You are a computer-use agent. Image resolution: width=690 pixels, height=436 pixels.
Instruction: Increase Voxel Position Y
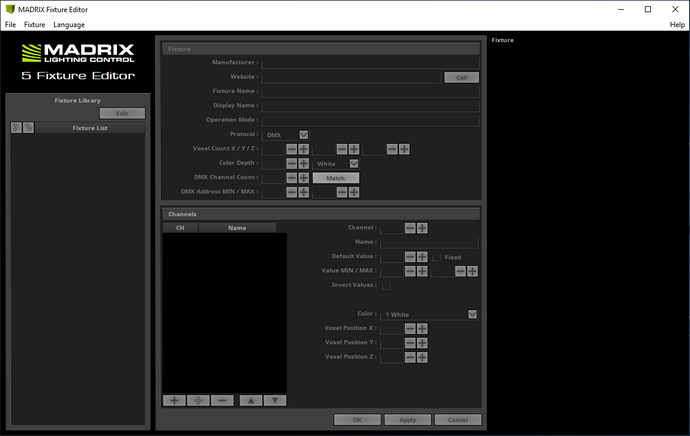(422, 343)
